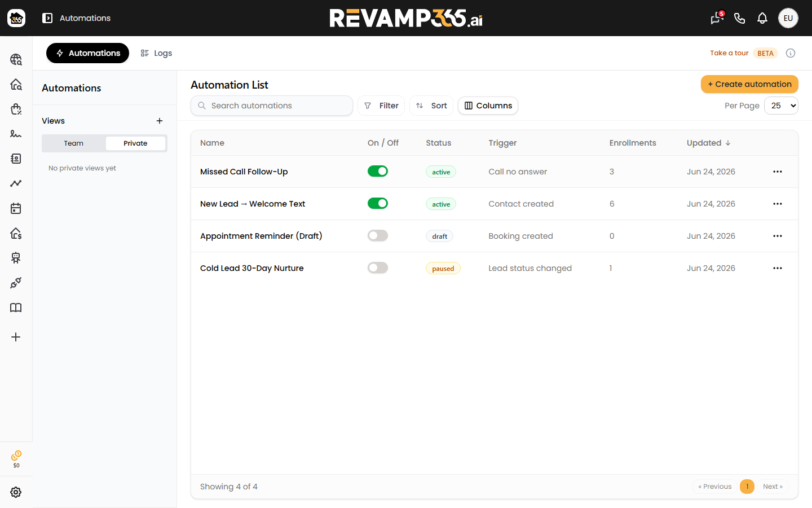Click the info icon beside BETA
812x508 pixels.
click(791, 53)
